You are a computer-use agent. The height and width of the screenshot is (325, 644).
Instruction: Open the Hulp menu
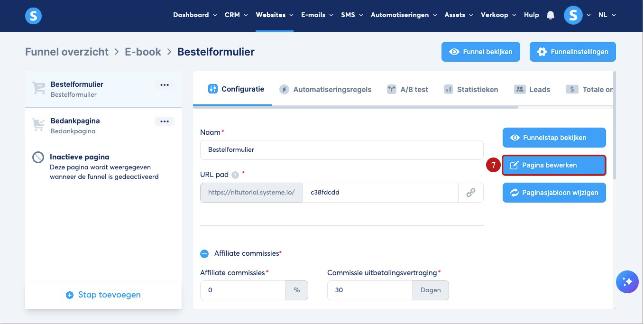click(531, 15)
